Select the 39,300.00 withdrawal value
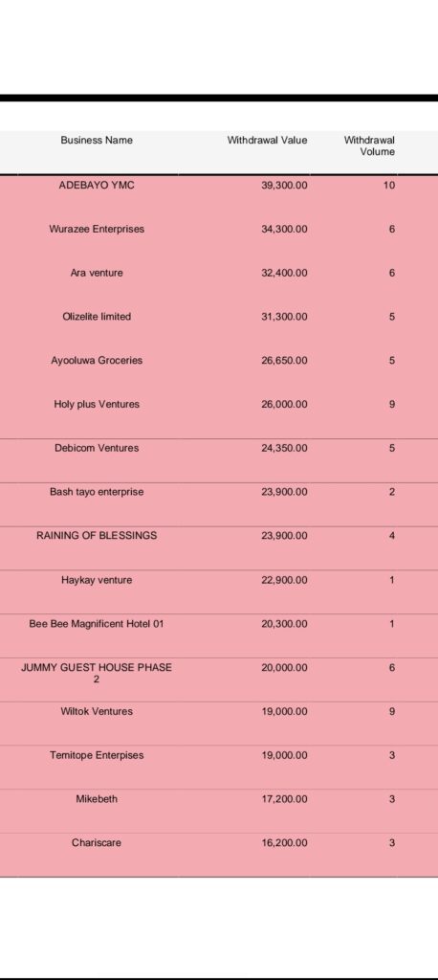Screen dimensions: 438x980 pyautogui.click(x=284, y=186)
